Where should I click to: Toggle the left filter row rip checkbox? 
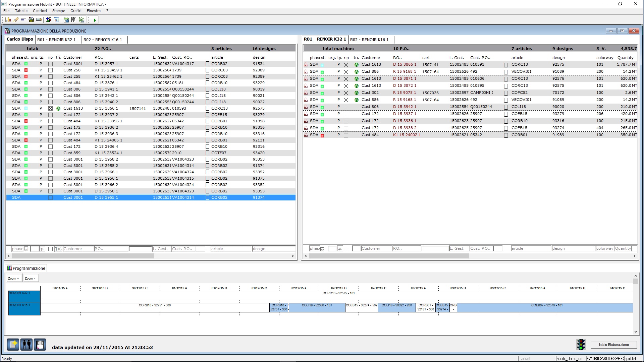pyautogui.click(x=50, y=249)
